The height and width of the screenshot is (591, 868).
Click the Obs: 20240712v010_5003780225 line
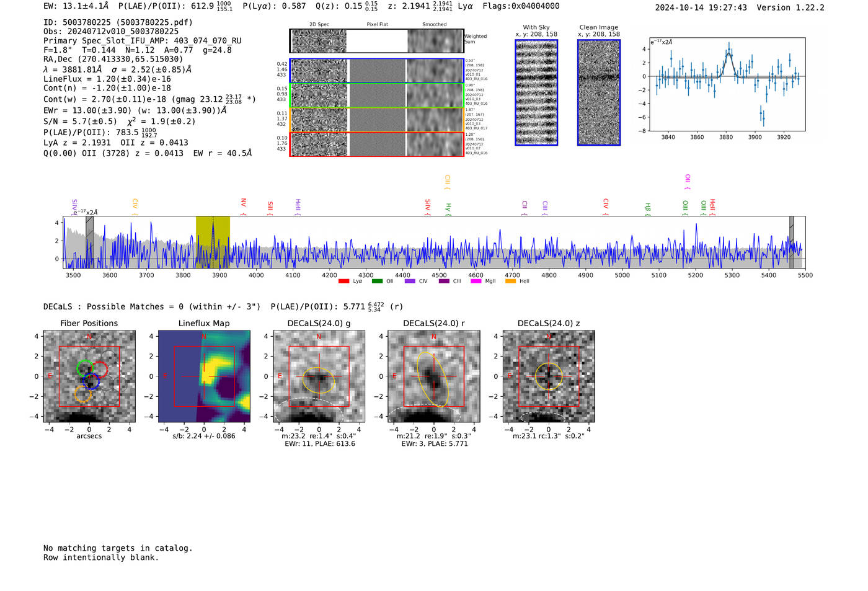coord(111,32)
